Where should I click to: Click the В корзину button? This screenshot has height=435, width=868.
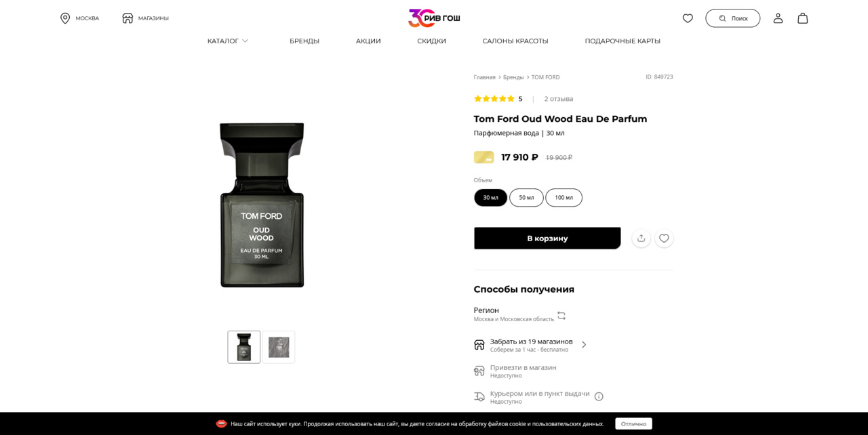[547, 239]
